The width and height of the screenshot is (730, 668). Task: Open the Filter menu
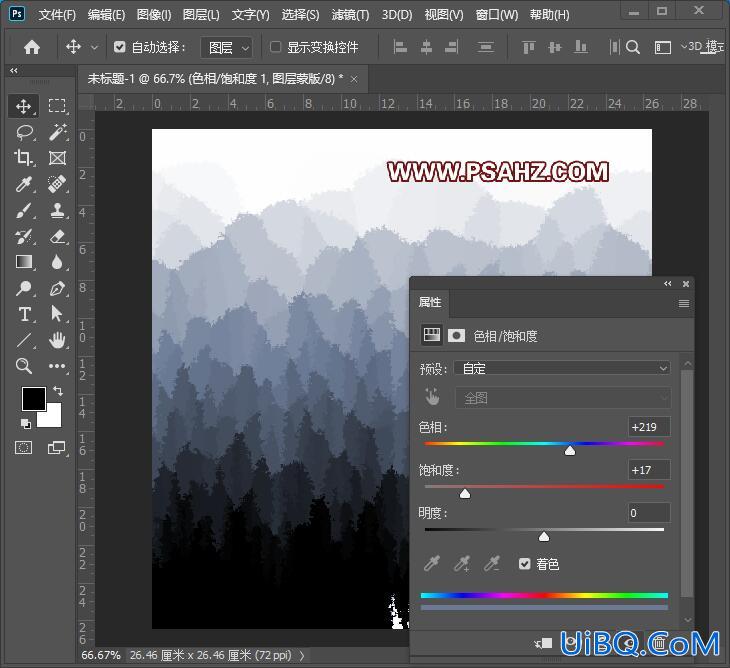pos(351,15)
